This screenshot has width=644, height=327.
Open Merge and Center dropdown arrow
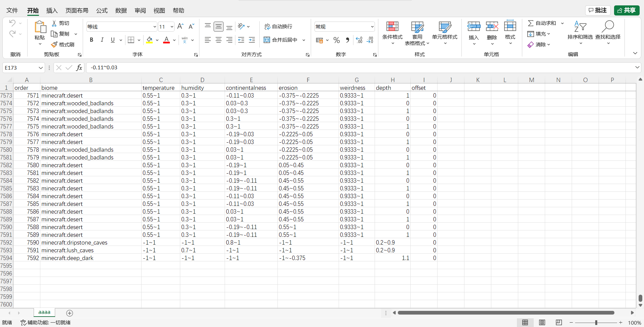pos(304,40)
